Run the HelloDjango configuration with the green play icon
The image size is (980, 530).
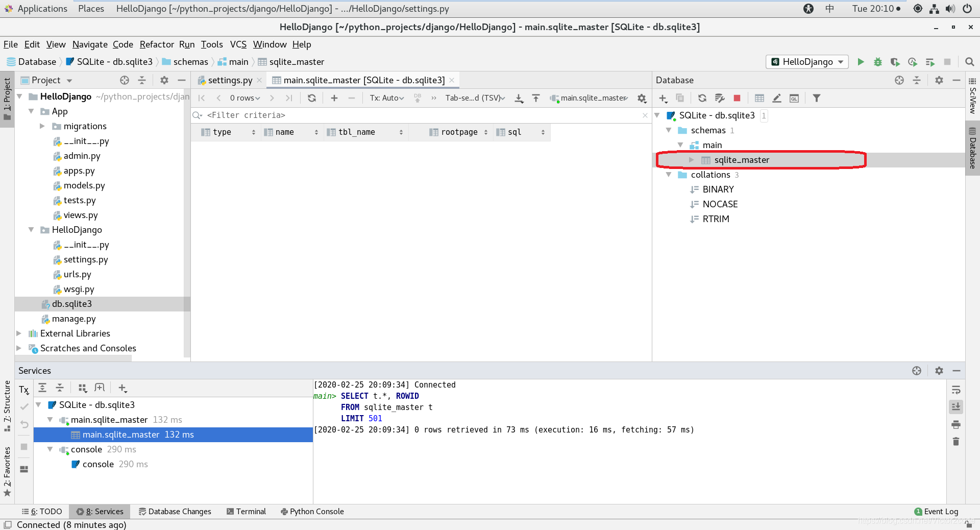click(861, 62)
